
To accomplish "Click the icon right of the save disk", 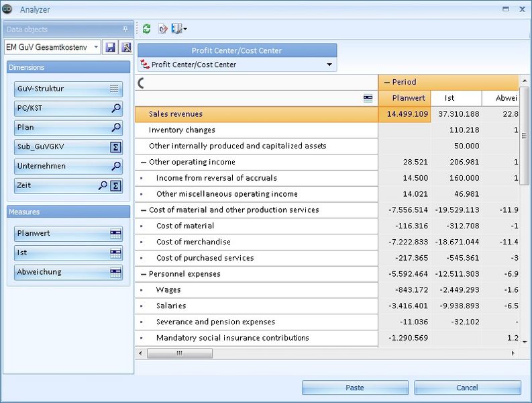I will click(x=126, y=47).
